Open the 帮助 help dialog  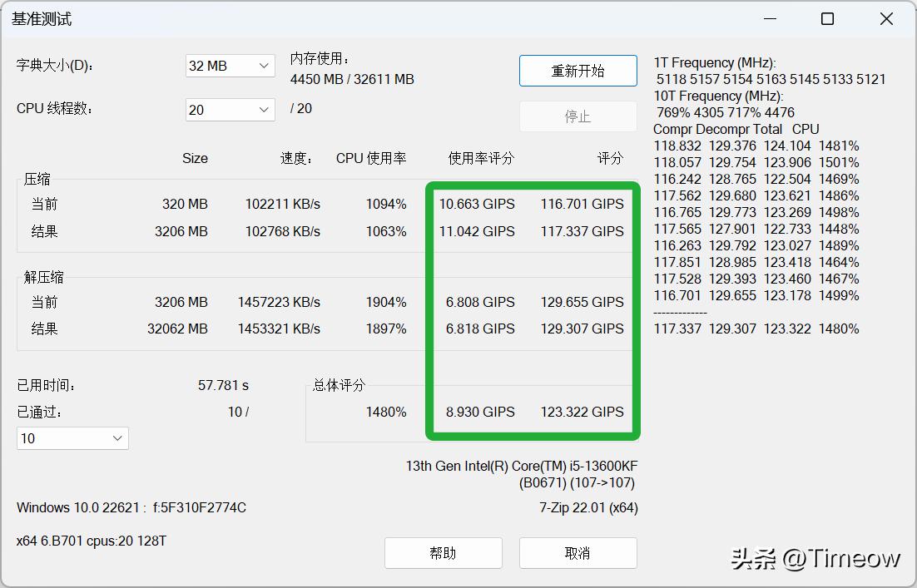click(443, 552)
